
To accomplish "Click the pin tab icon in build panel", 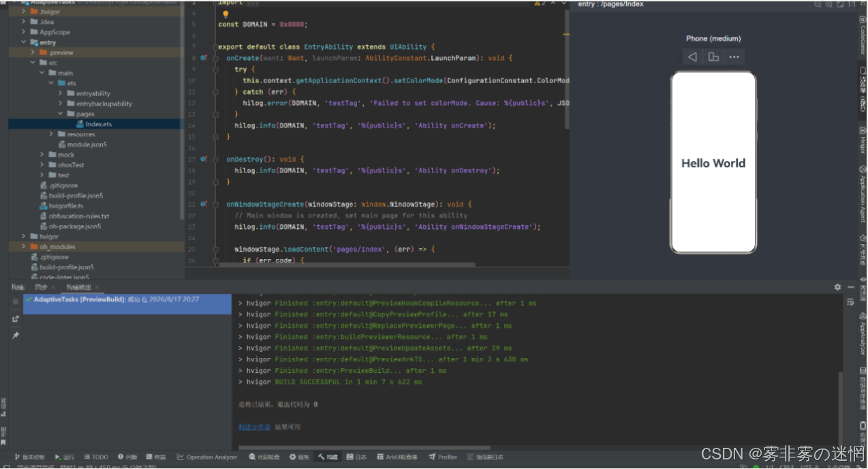I will pyautogui.click(x=16, y=335).
